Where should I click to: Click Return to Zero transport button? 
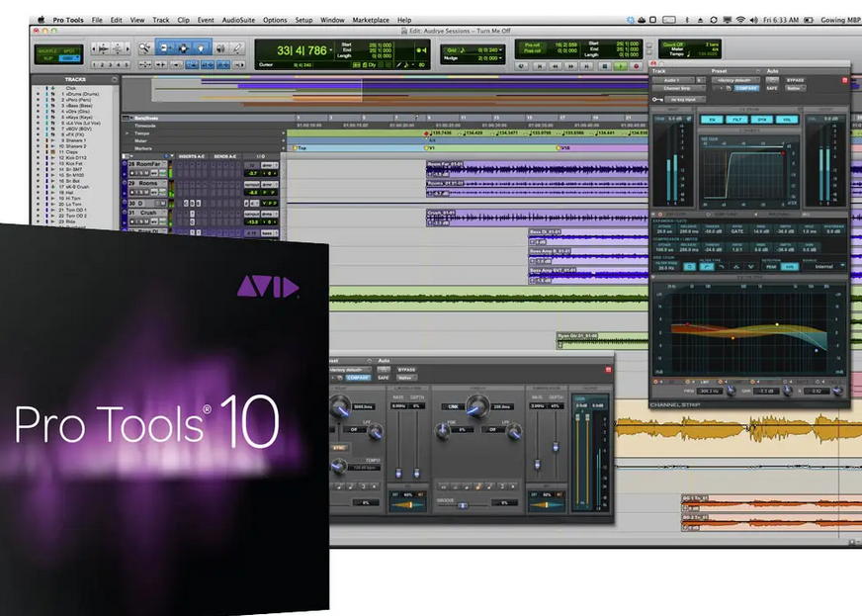[x=540, y=66]
